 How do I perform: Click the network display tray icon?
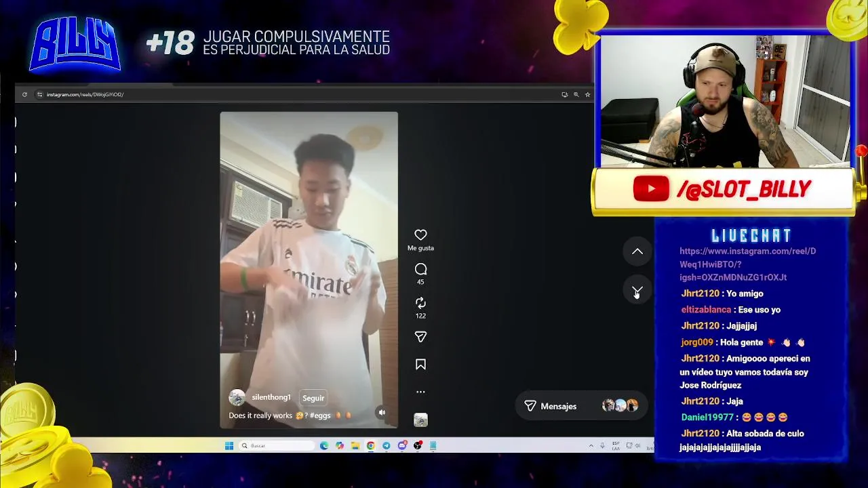coord(629,445)
